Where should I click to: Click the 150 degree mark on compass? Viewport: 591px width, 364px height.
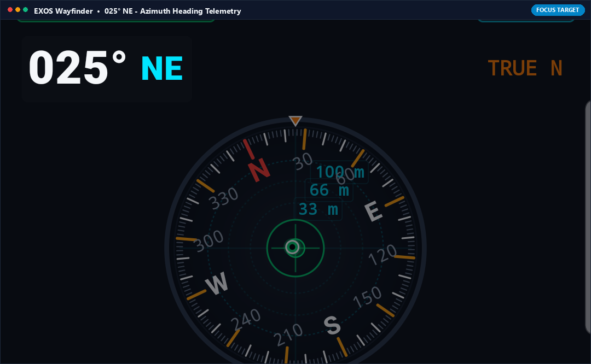368,297
